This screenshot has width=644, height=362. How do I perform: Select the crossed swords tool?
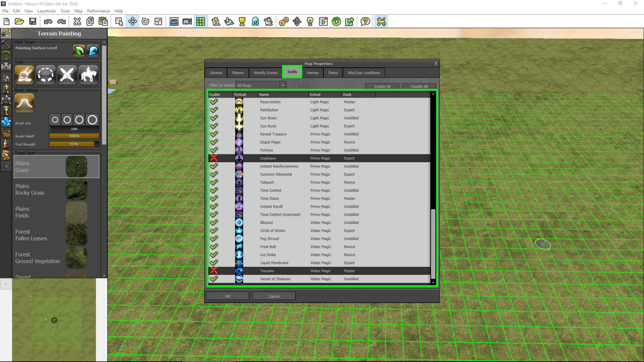click(67, 74)
